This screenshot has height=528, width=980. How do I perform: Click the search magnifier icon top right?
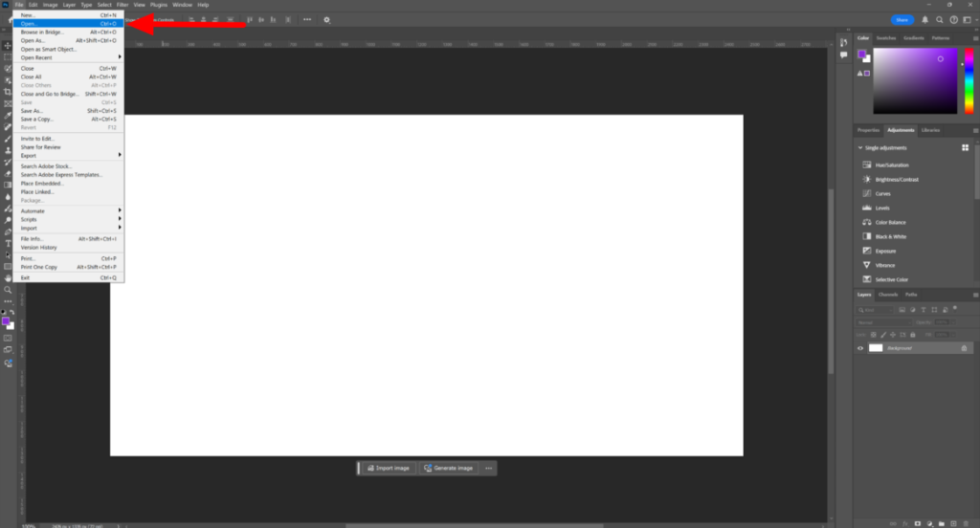(940, 20)
